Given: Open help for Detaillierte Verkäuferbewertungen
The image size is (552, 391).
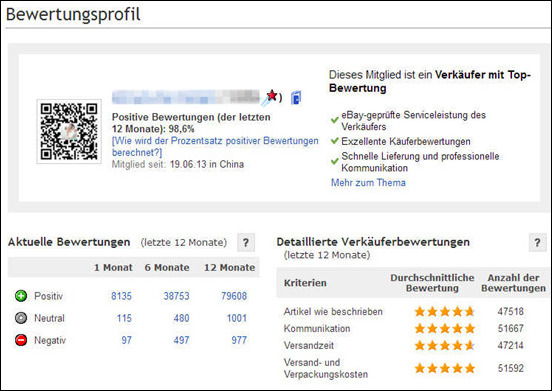Looking at the screenshot, I should point(537,242).
